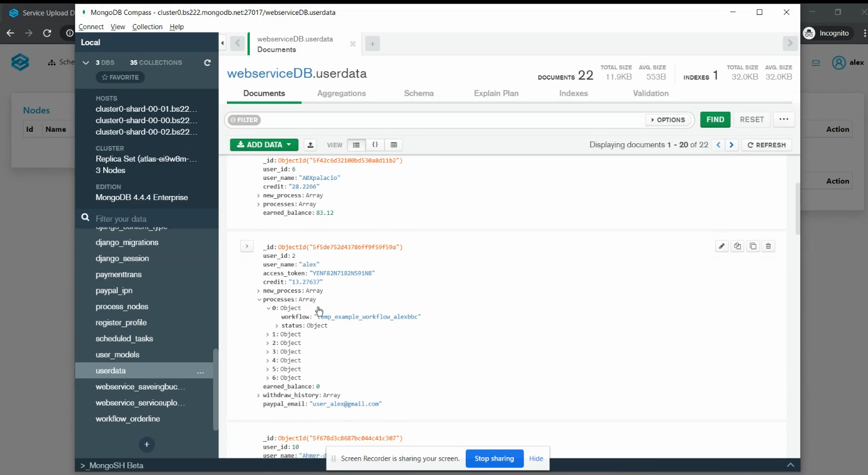Go to the previous page of documents
Screen dimensions: 868x475
pos(718,145)
